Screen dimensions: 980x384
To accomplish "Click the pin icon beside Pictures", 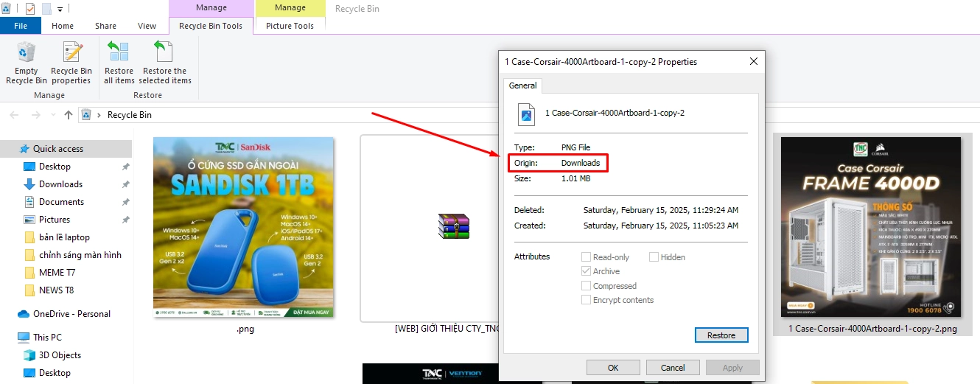I will (x=125, y=220).
